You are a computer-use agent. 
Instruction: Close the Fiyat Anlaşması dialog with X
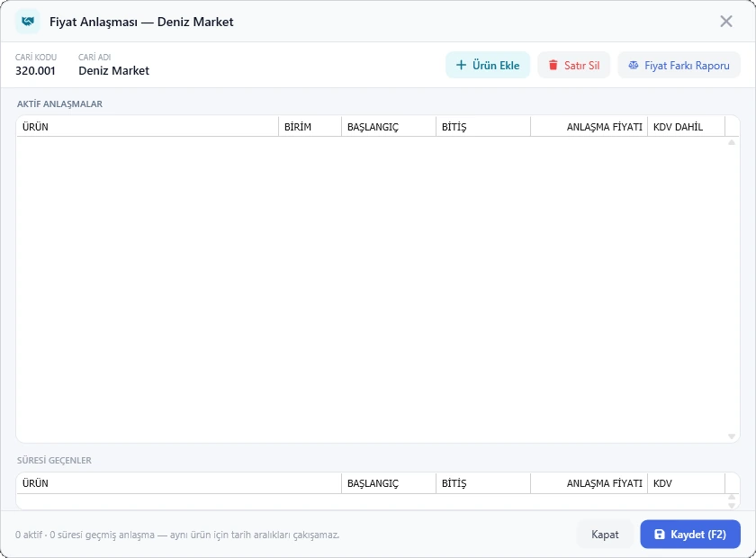tap(726, 22)
